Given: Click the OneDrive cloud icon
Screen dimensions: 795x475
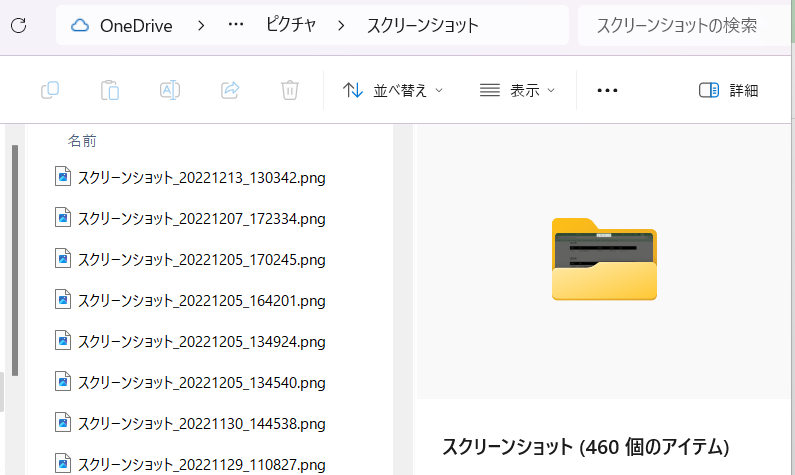Looking at the screenshot, I should 80,25.
